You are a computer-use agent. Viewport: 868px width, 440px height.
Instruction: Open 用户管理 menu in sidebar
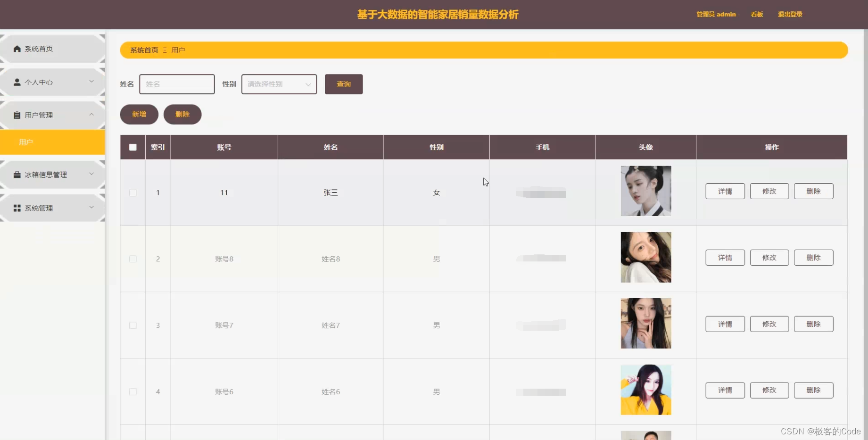click(52, 115)
